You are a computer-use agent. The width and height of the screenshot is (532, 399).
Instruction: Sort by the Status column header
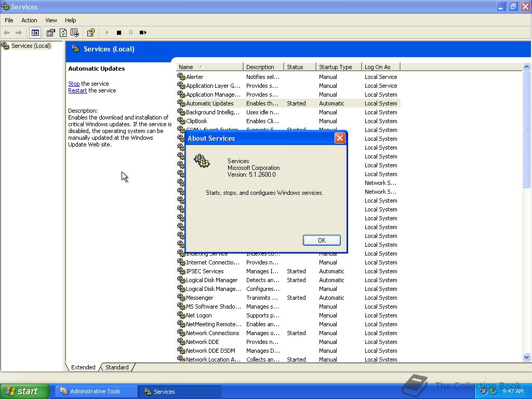click(300, 67)
